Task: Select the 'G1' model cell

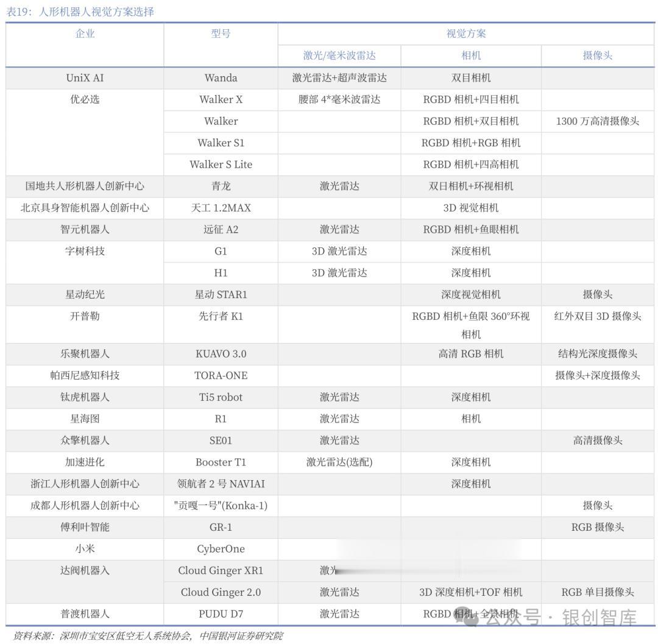Action: 221,251
